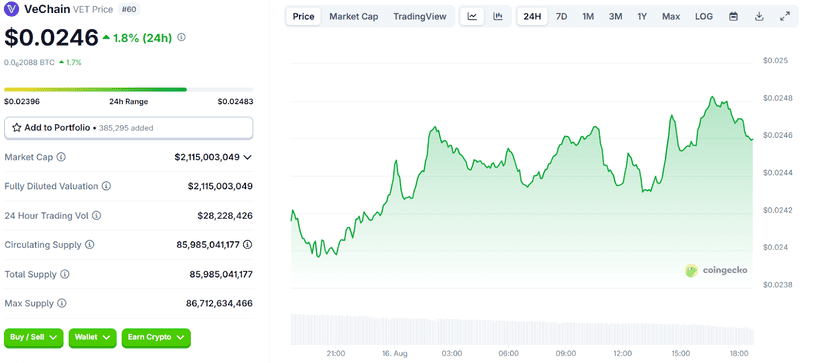
Task: Expand chart to fullscreen
Action: 784,16
